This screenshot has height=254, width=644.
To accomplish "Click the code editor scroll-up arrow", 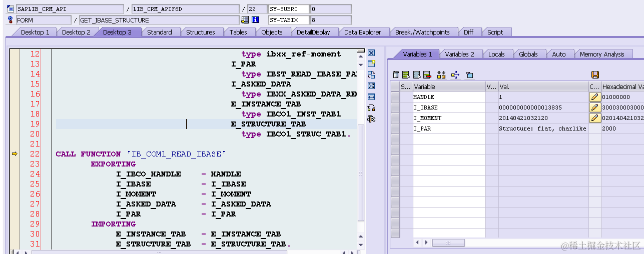I will coord(361,57).
